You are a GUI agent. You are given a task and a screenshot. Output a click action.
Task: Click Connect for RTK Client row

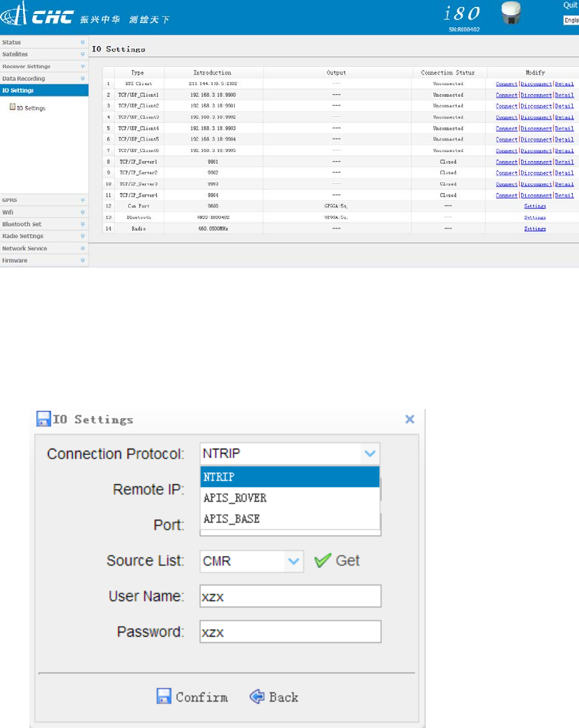[x=506, y=84]
